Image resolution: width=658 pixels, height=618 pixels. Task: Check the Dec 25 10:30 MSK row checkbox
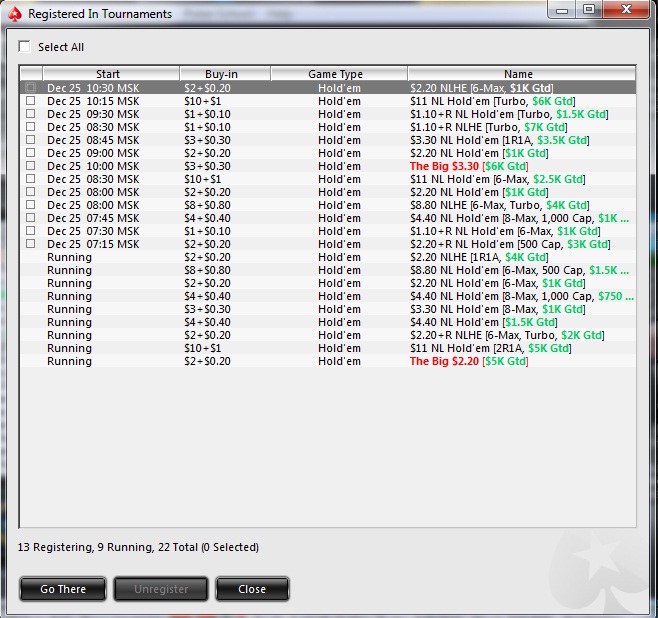click(30, 87)
